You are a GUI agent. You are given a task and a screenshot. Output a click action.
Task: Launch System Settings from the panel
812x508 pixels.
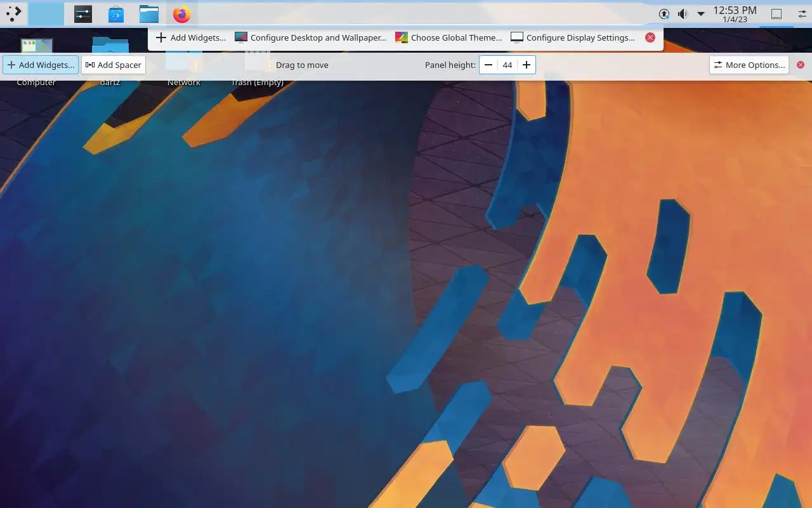click(83, 14)
